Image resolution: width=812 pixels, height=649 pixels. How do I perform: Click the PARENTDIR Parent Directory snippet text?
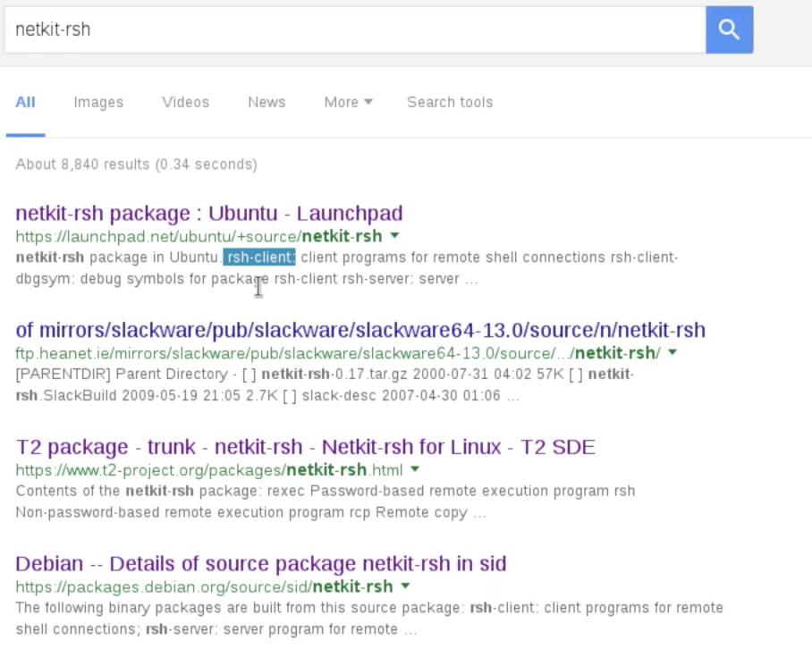pos(325,384)
